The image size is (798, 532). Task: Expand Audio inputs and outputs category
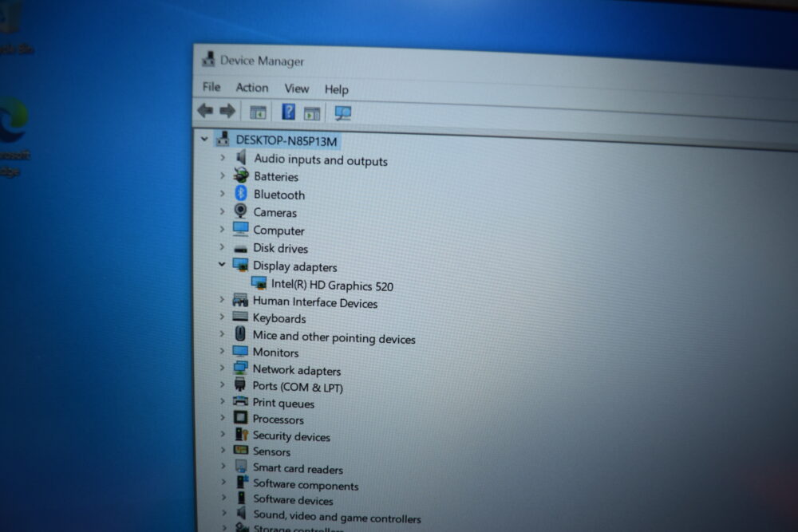click(x=223, y=158)
